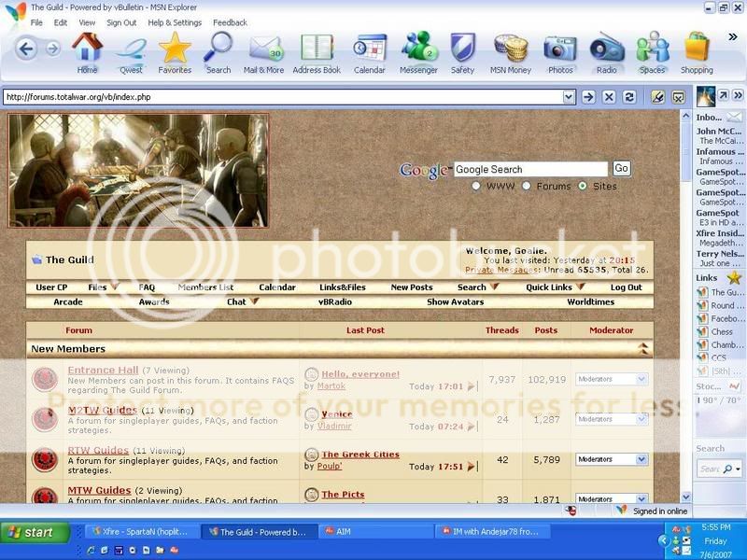
Task: Expand the Quick Links dropdown
Action: (x=580, y=287)
